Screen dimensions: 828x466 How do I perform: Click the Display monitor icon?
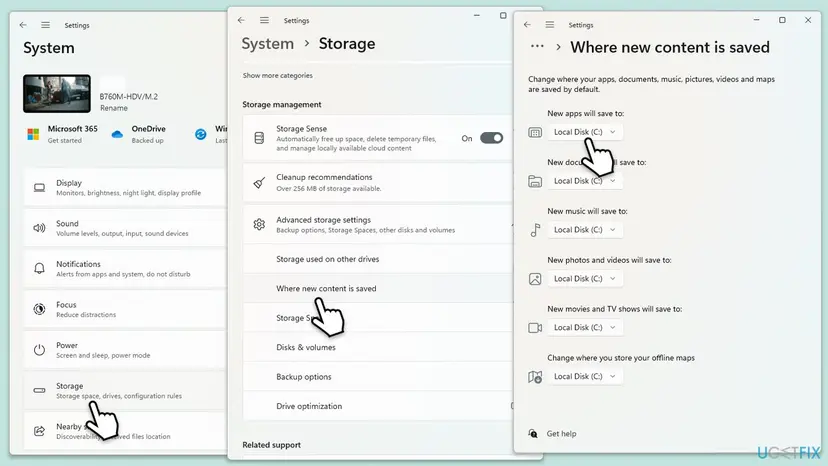coord(40,188)
